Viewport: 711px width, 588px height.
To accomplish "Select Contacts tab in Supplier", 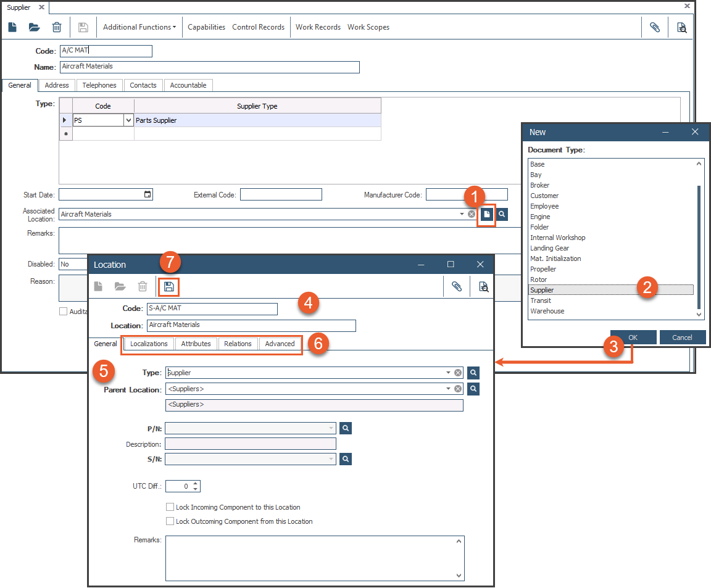I will [x=143, y=85].
